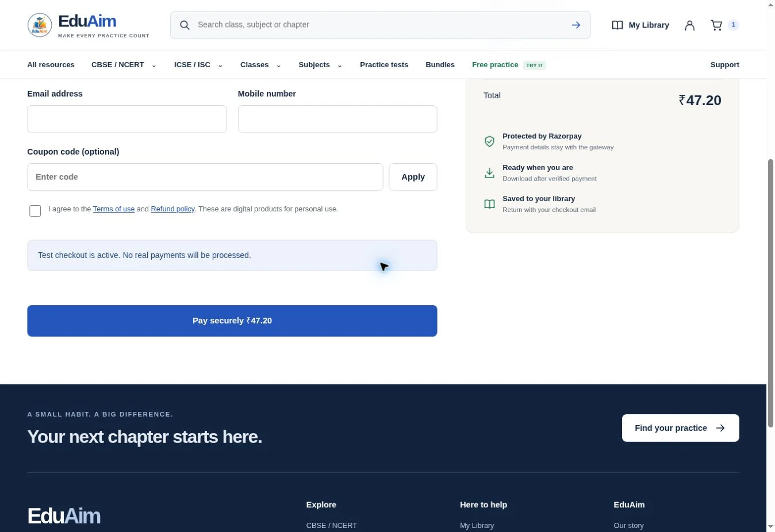Open the Our story footer link
775x532 pixels.
628,525
